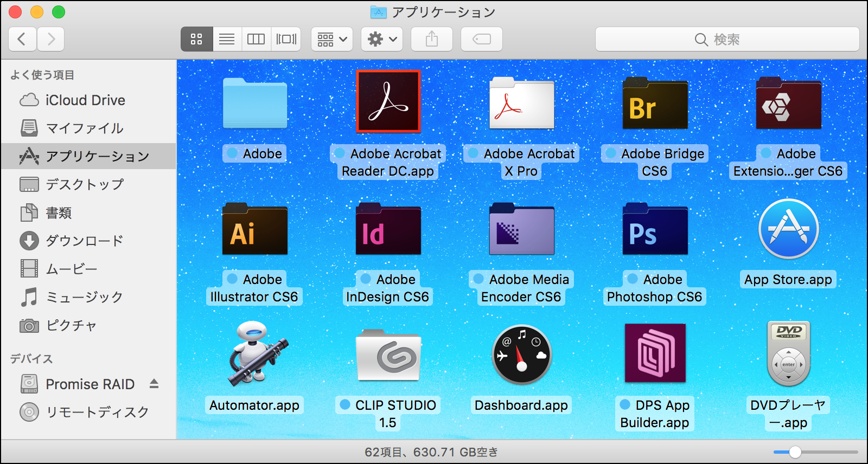Open iCloud Drive in the sidebar
Viewport: 868px width, 464px height.
point(85,100)
